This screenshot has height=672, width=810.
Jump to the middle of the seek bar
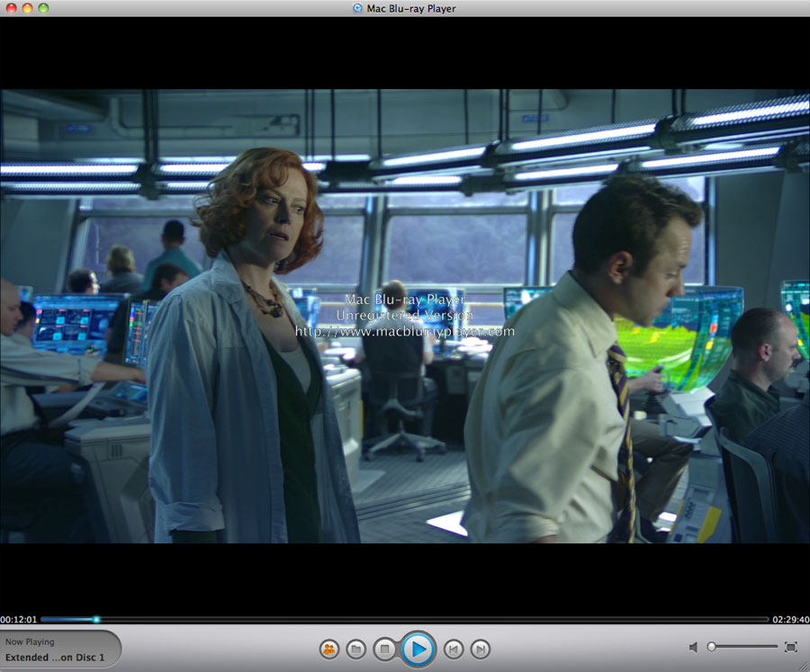[405, 619]
